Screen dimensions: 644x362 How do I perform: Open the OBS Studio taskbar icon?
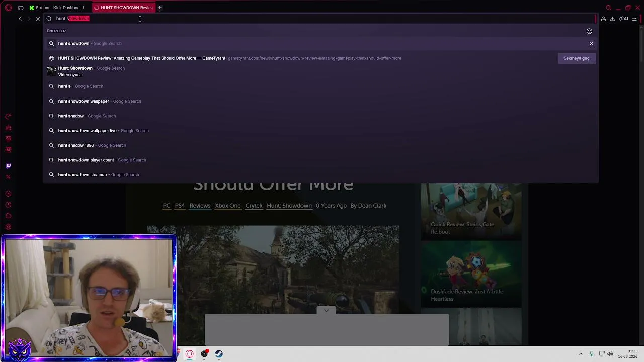click(x=204, y=354)
